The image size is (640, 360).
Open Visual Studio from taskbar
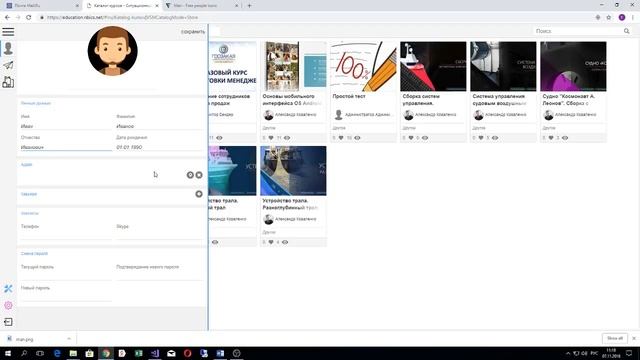(x=155, y=353)
